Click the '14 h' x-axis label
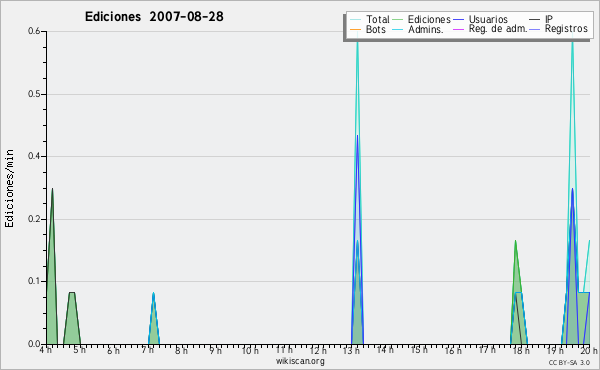The width and height of the screenshot is (600, 370). click(x=385, y=350)
